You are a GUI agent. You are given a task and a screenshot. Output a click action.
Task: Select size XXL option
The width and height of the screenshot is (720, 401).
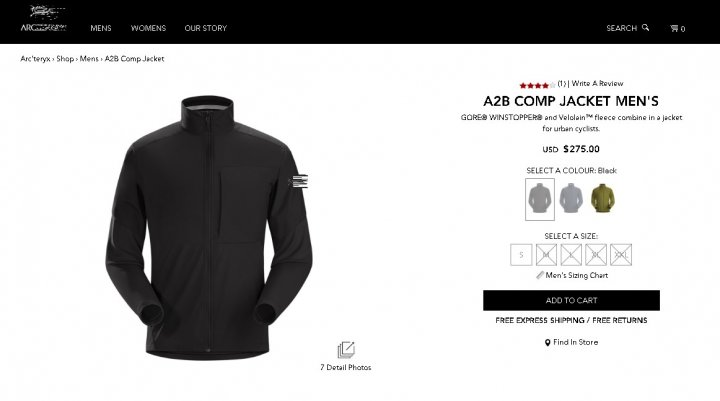621,254
